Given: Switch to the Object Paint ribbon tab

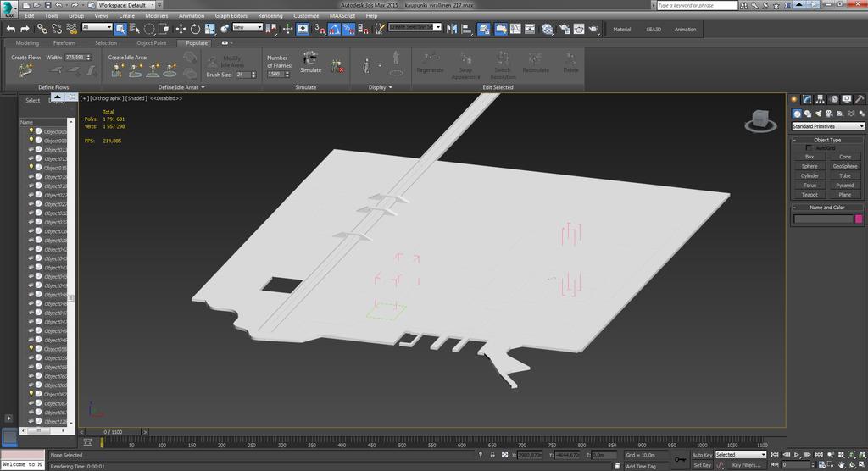Looking at the screenshot, I should click(x=151, y=42).
